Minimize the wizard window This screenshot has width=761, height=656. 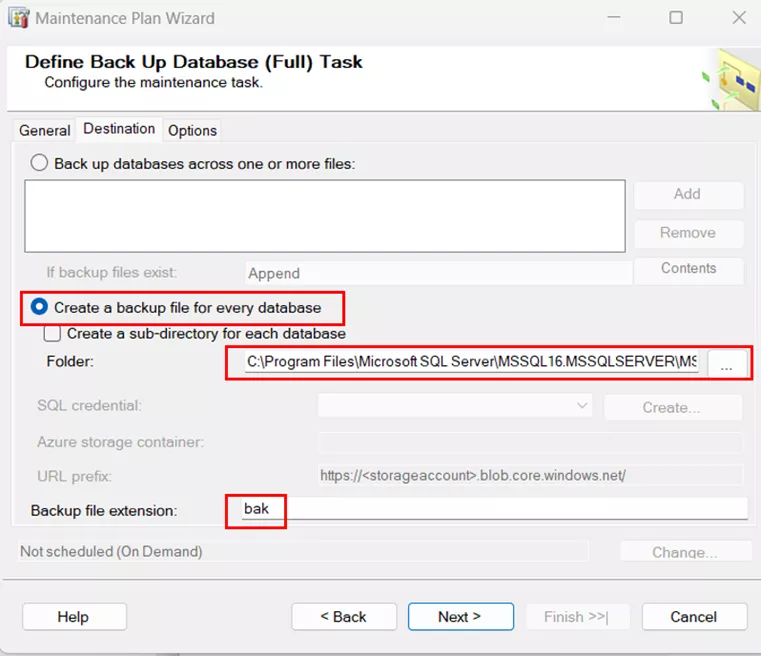(x=614, y=18)
